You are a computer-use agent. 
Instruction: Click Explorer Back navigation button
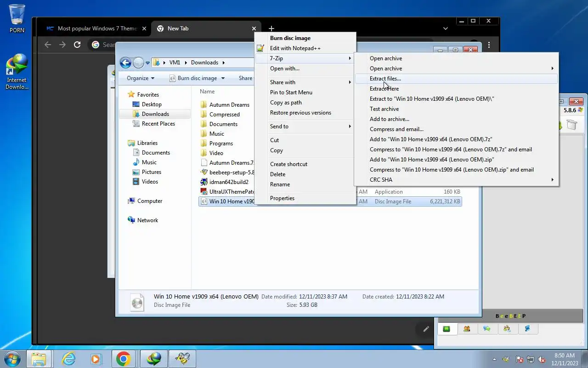pyautogui.click(x=125, y=63)
